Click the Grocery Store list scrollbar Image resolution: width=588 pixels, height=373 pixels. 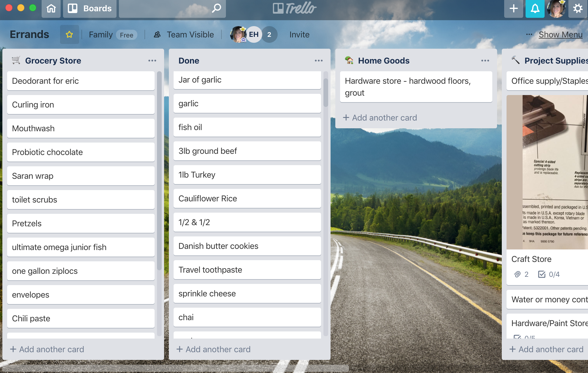point(159,171)
